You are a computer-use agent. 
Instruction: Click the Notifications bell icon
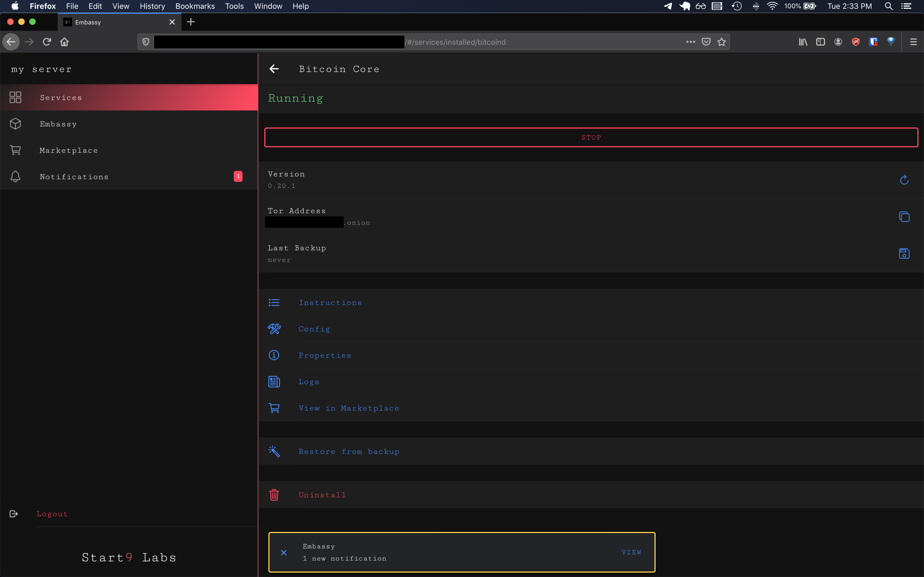click(15, 177)
